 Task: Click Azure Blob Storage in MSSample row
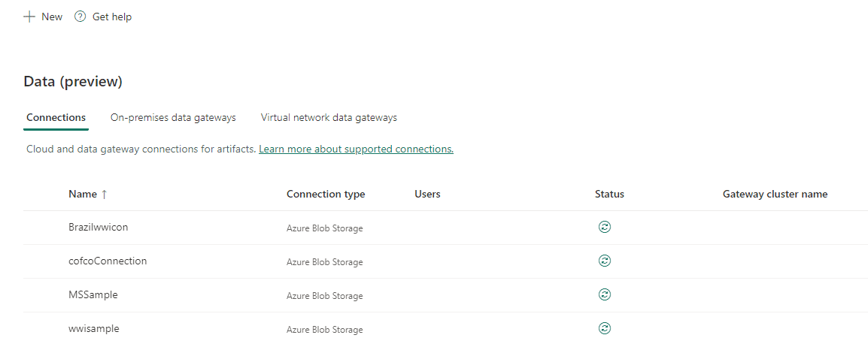click(x=325, y=296)
